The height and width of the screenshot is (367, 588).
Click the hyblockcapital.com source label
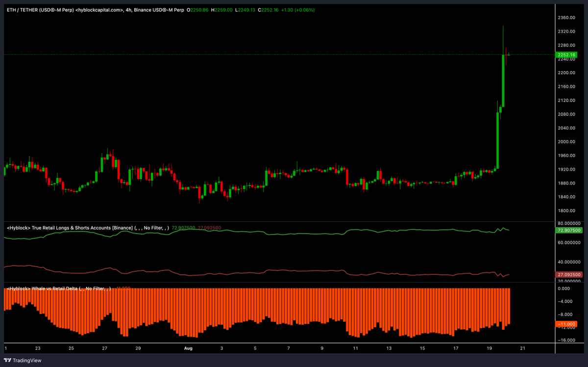[98, 10]
